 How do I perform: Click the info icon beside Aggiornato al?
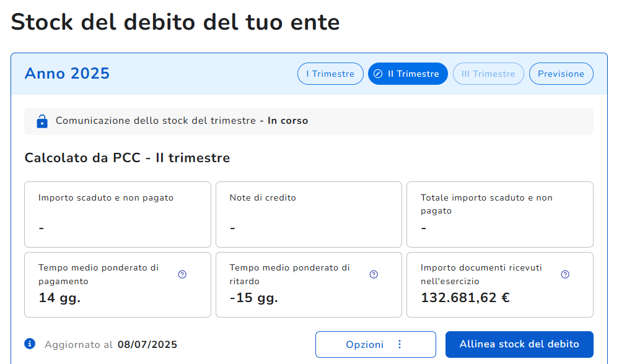coord(30,344)
